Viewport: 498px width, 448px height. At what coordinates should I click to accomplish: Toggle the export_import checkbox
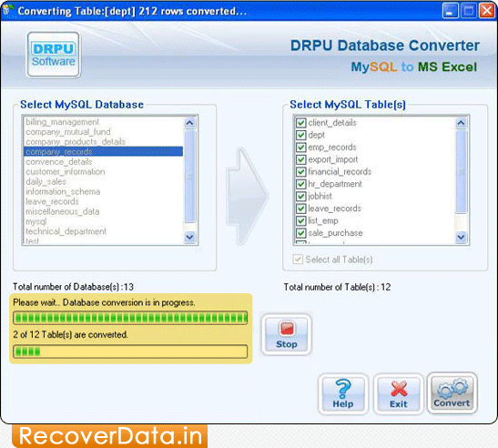pyautogui.click(x=300, y=159)
